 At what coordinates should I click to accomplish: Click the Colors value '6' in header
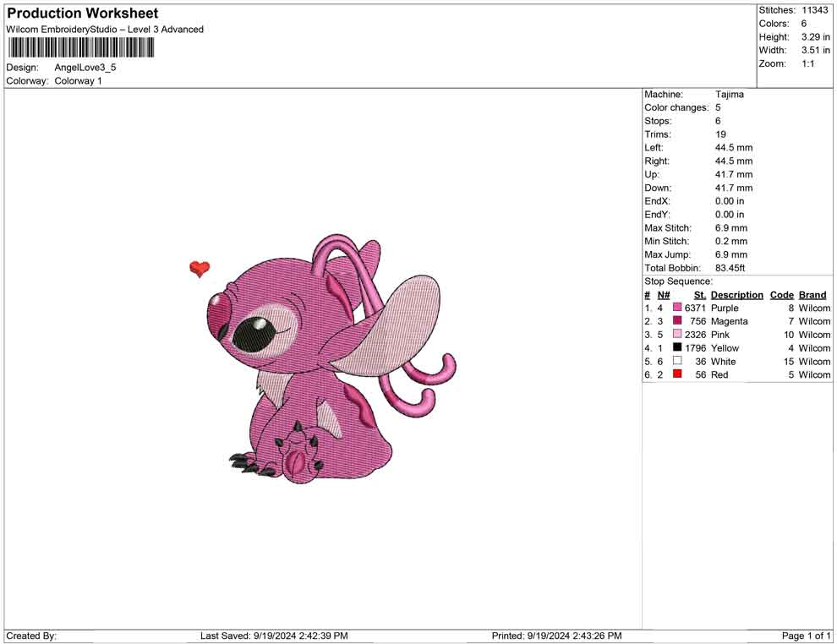coord(804,24)
